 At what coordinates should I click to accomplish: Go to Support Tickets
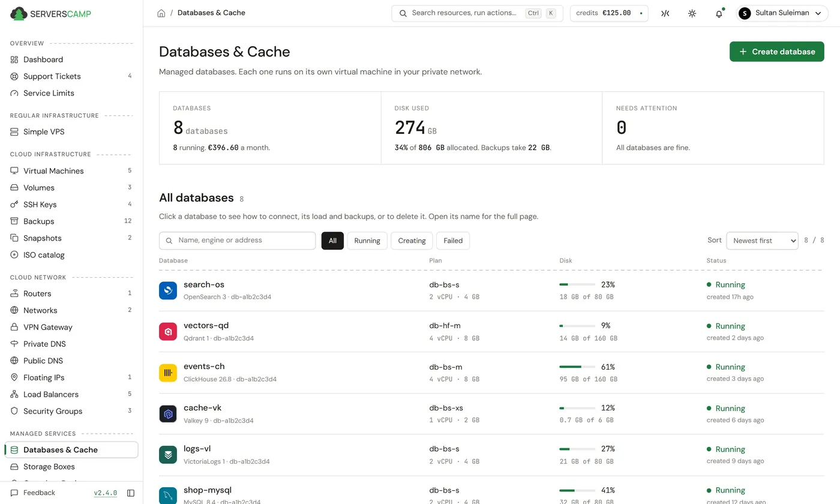pos(71,76)
